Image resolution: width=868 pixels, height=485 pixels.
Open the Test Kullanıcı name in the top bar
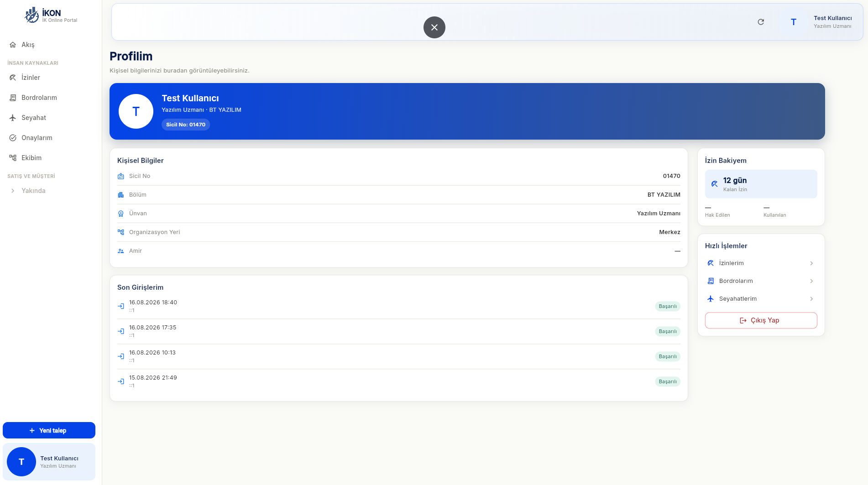click(833, 18)
